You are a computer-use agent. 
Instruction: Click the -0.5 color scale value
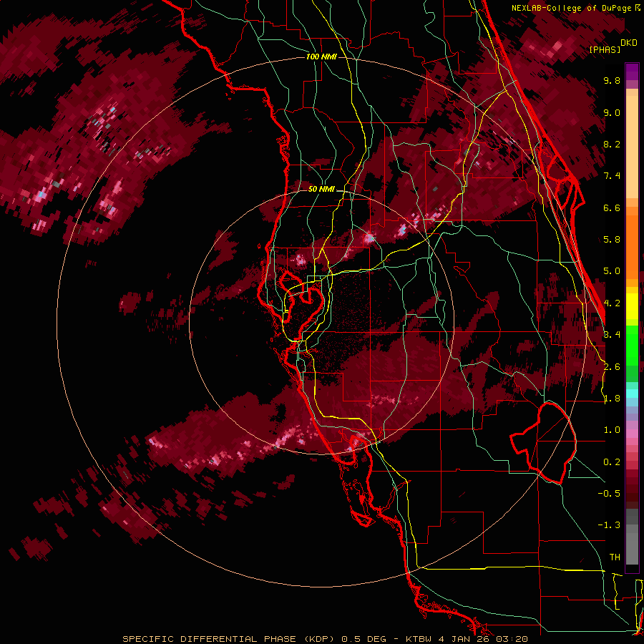[x=609, y=493]
